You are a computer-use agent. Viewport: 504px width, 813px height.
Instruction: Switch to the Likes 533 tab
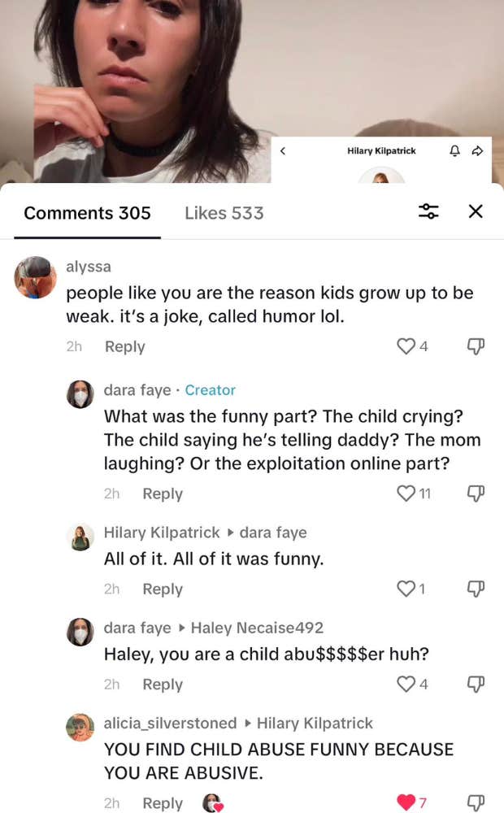pyautogui.click(x=224, y=213)
